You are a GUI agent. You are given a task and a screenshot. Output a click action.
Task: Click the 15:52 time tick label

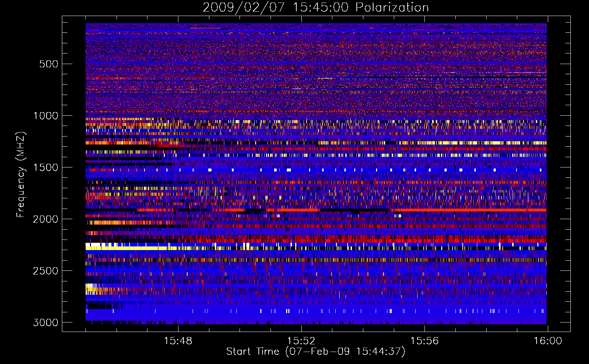301,341
